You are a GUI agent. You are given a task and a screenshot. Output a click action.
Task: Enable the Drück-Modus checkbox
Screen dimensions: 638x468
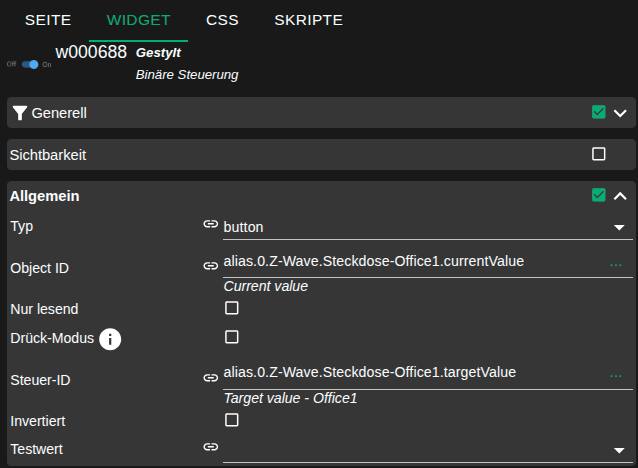click(x=232, y=337)
